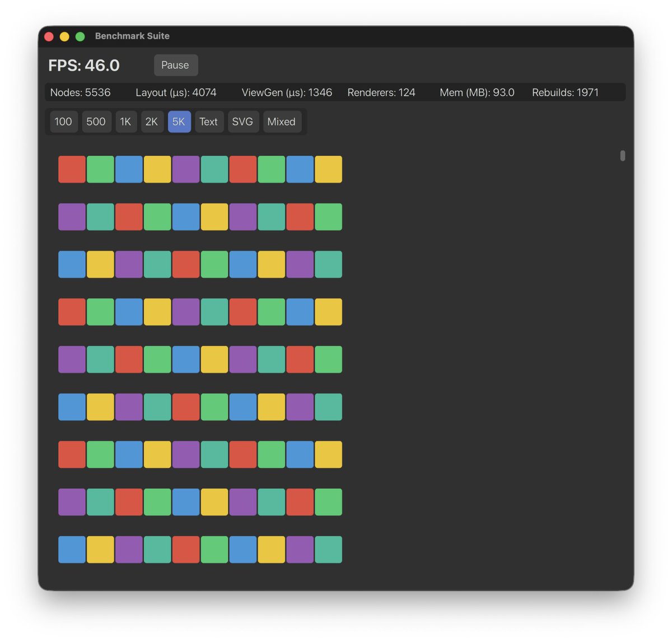
Task: Click the red tile in the bottom visible row
Action: tap(186, 549)
